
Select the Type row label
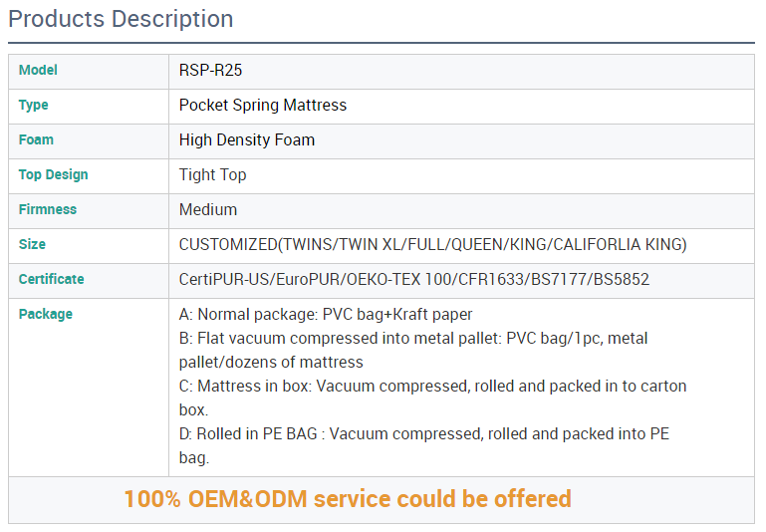coord(34,105)
